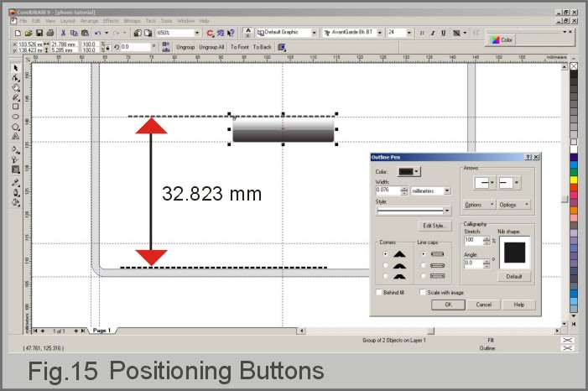Screen dimensions: 588x391
Task: Select the second Corners radio option
Action: pos(385,265)
